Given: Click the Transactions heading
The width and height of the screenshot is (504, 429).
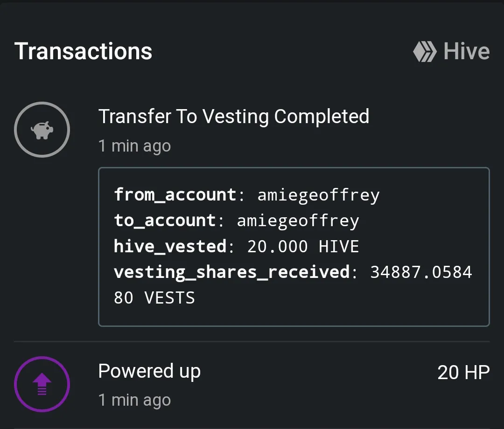Looking at the screenshot, I should pyautogui.click(x=83, y=51).
